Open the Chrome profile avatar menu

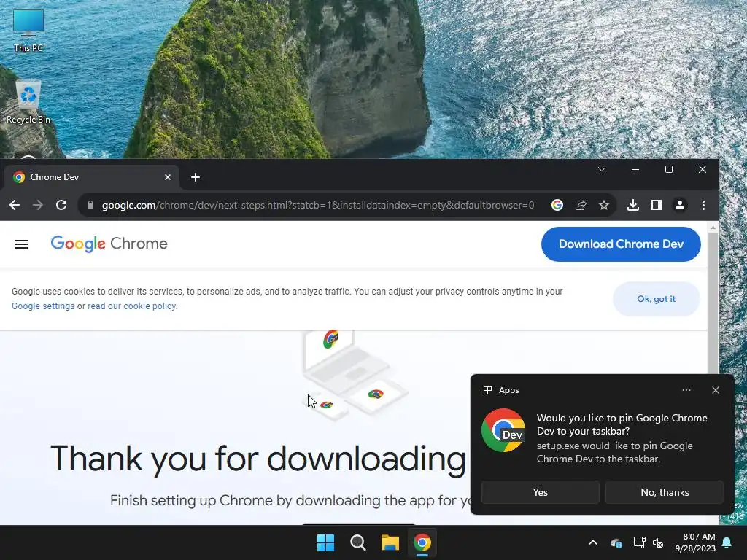[x=680, y=205]
